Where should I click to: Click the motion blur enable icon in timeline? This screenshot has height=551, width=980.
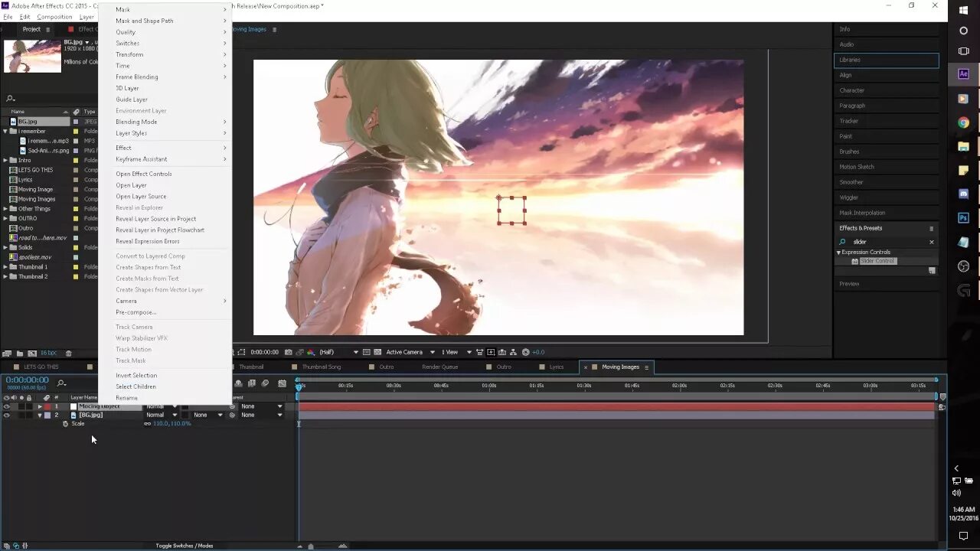[x=265, y=383]
